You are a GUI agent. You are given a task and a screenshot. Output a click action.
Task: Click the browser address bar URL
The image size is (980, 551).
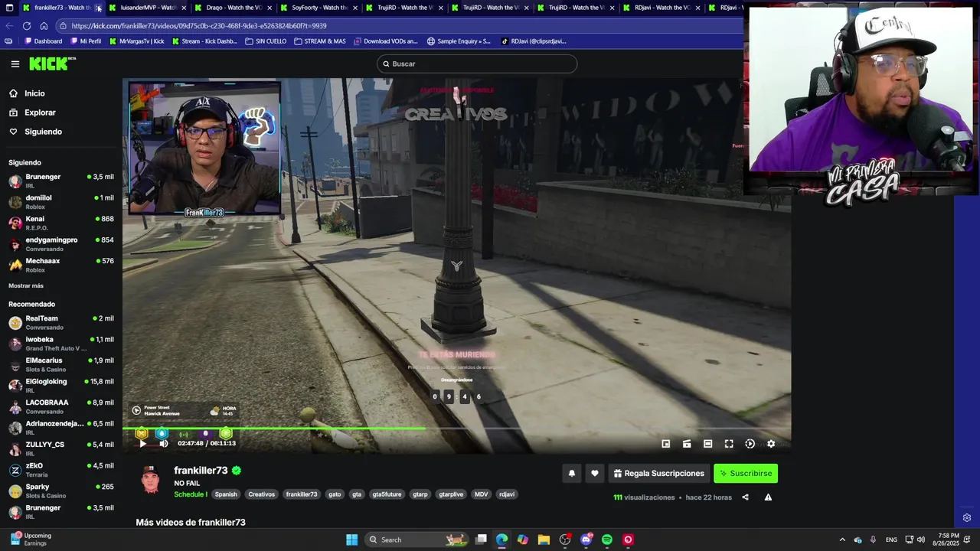(199, 26)
